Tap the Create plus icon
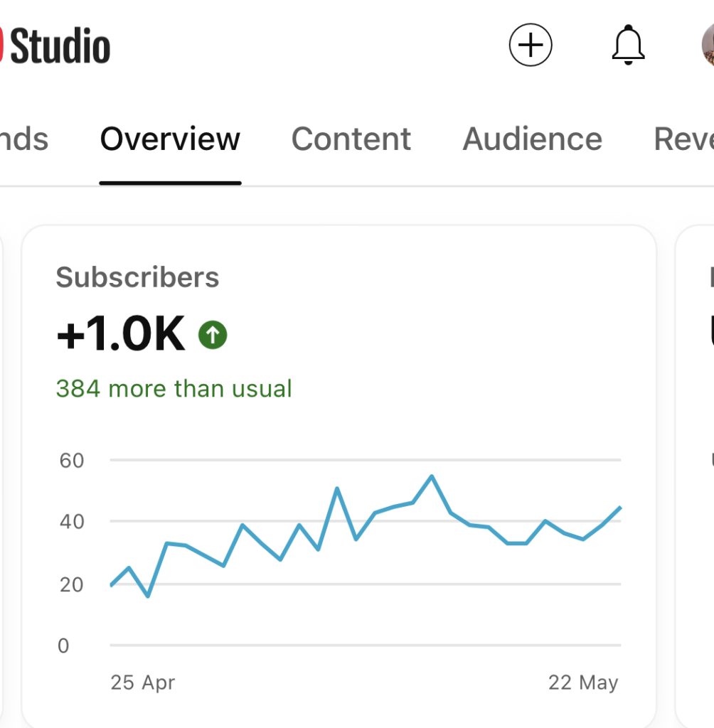This screenshot has width=714, height=728. point(531,45)
